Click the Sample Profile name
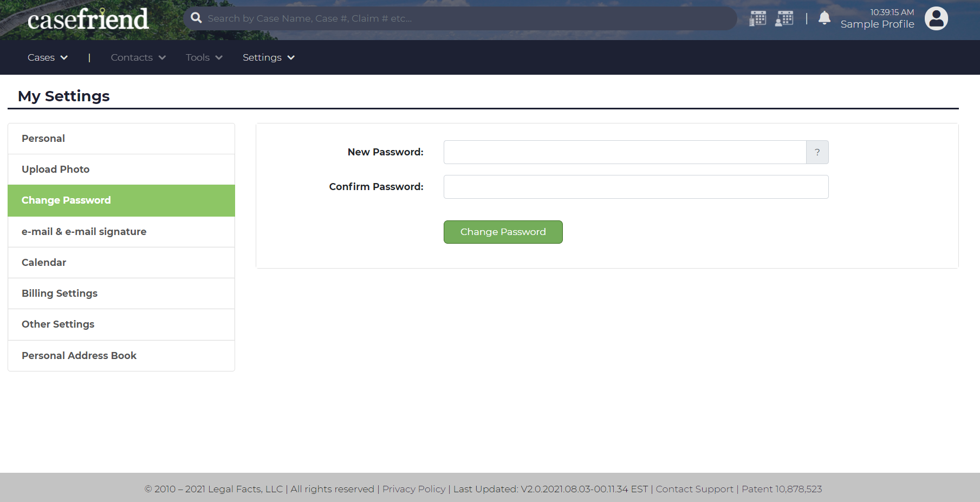 pyautogui.click(x=877, y=24)
